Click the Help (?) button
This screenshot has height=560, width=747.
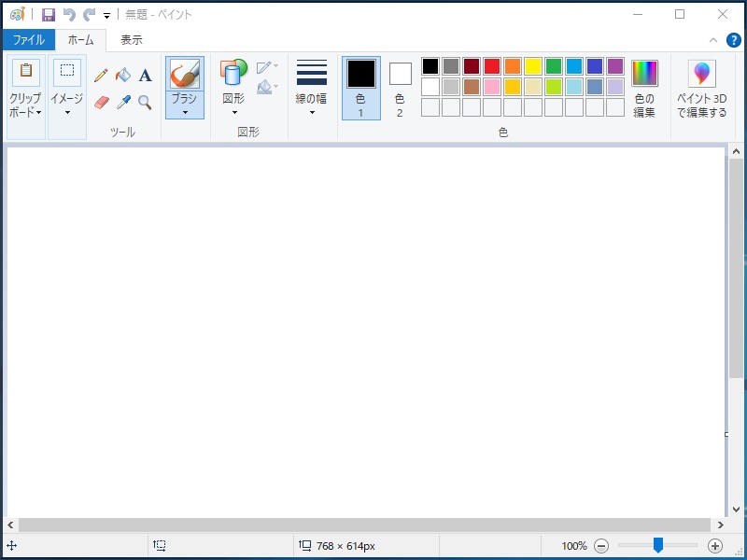point(736,40)
